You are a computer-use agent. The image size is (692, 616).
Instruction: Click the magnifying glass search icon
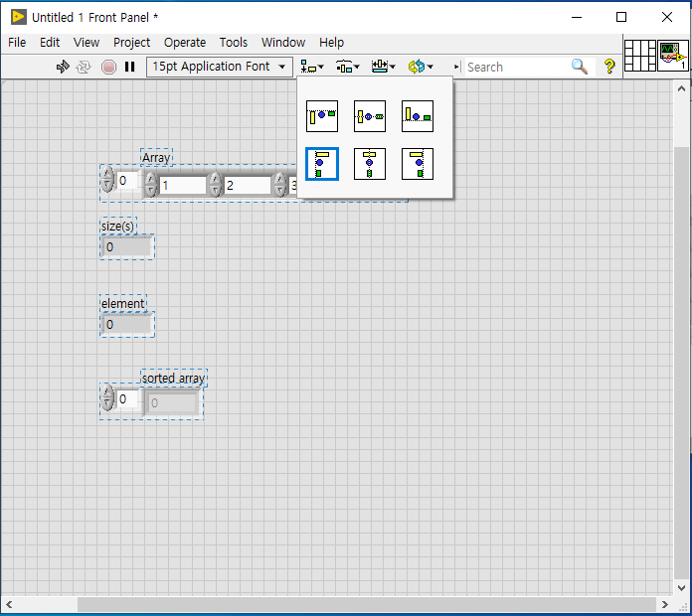click(580, 67)
